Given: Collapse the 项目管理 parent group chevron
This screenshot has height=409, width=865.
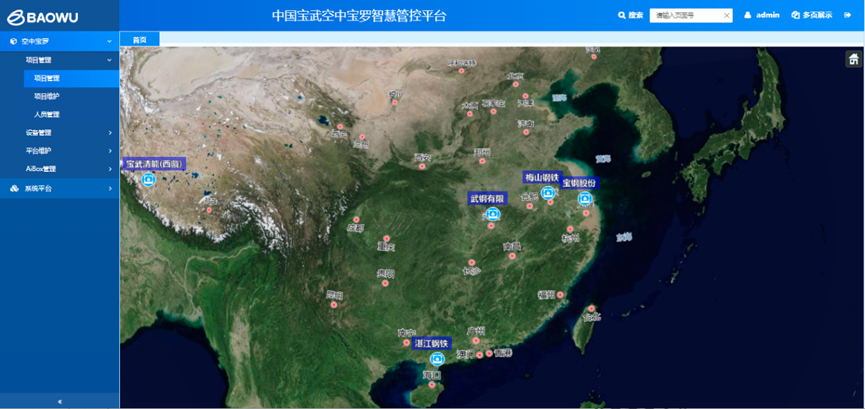Looking at the screenshot, I should pos(110,60).
